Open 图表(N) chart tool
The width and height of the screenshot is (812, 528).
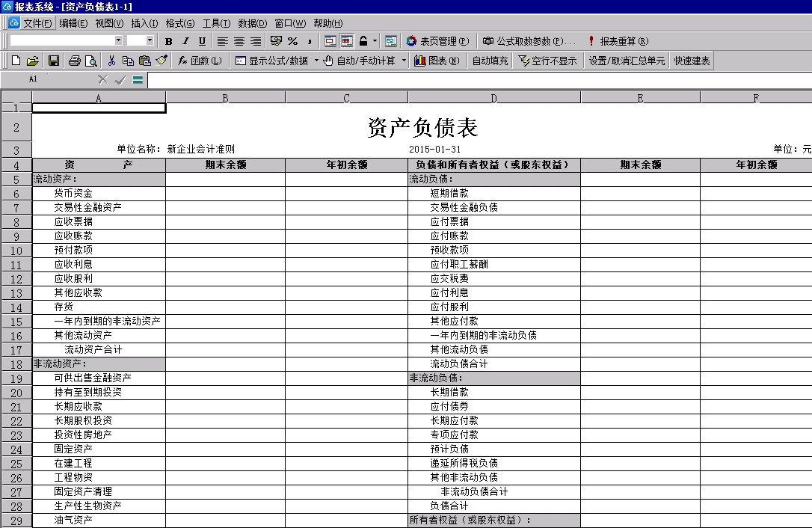point(437,61)
